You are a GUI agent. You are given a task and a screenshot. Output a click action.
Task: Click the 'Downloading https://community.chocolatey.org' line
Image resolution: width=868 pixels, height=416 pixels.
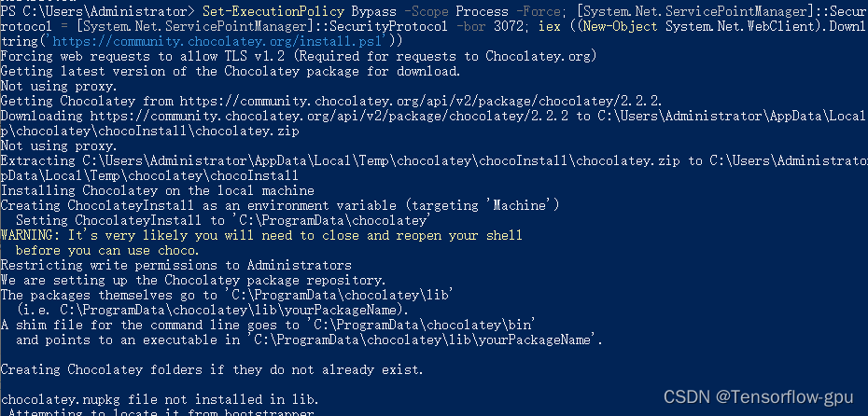click(x=433, y=117)
